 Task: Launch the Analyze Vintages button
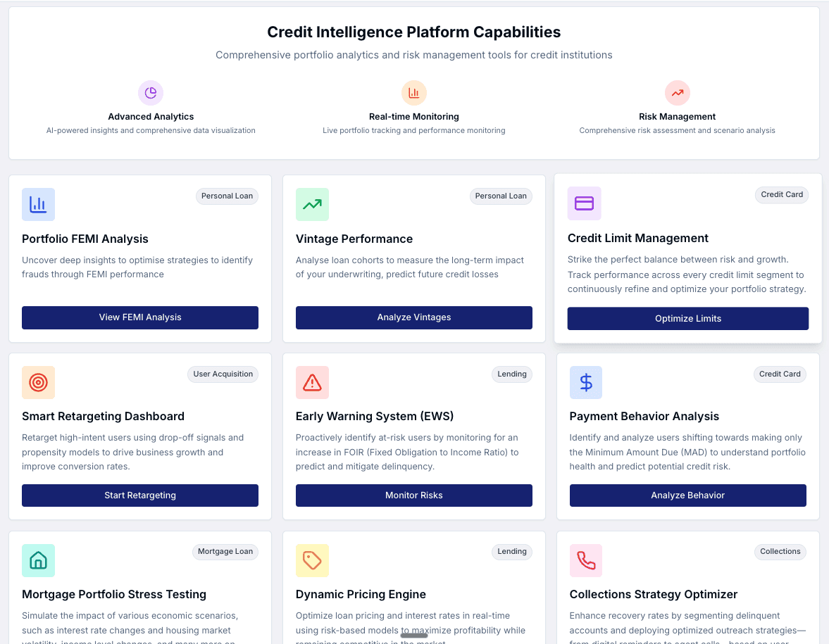tap(414, 317)
